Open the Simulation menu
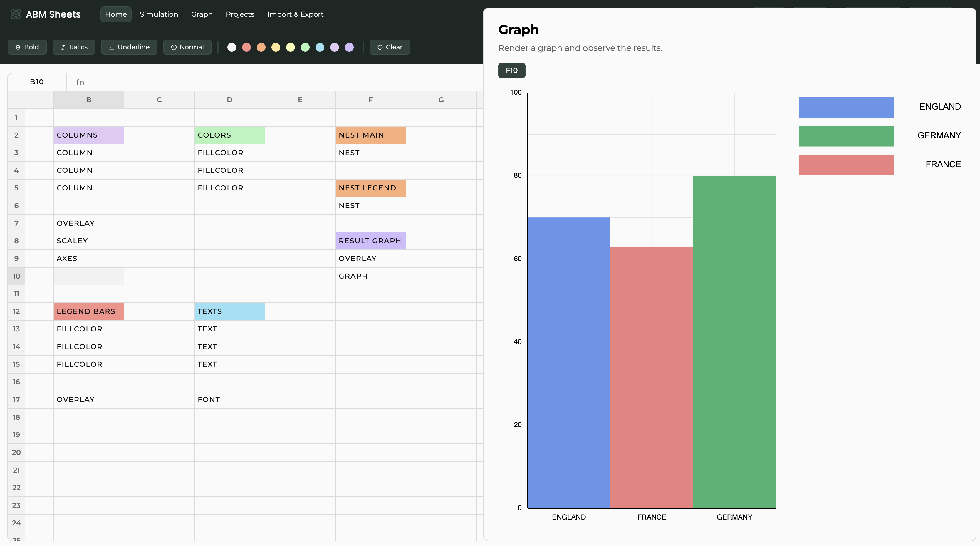 pos(159,14)
